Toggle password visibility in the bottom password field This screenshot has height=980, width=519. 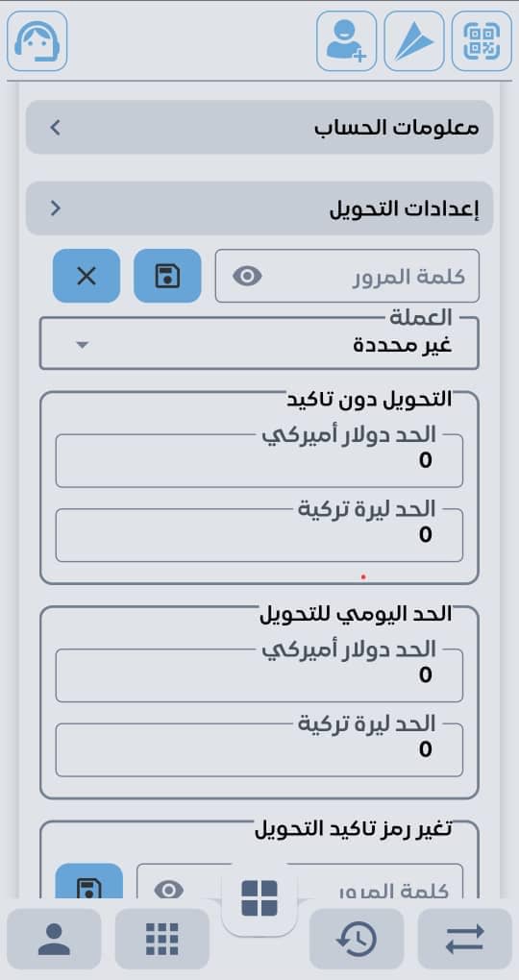[169, 890]
